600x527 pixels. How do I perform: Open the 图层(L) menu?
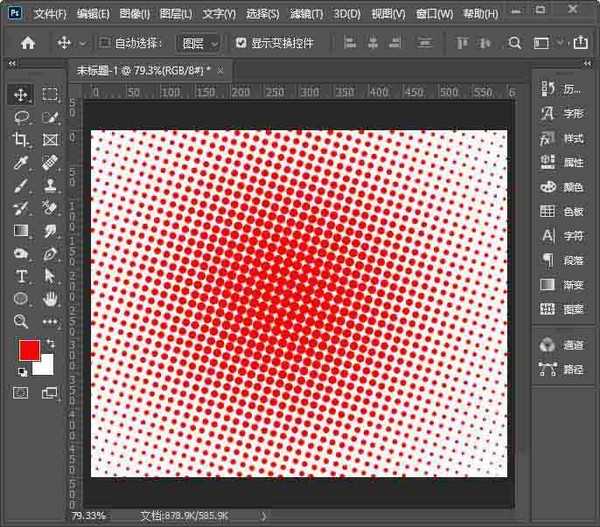[176, 14]
